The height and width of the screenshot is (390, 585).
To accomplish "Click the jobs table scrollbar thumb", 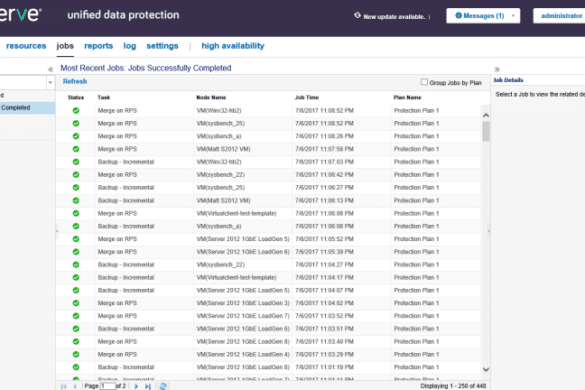I will point(486,131).
